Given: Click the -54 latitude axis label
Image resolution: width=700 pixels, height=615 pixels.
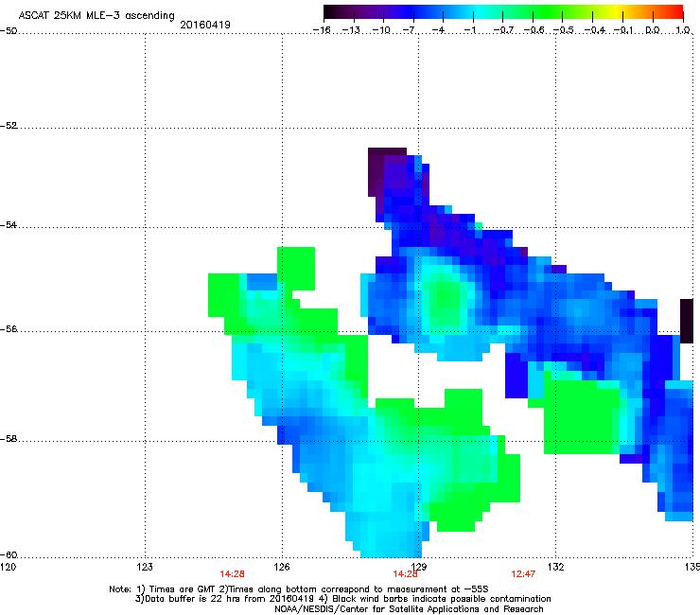Looking at the screenshot, I should coord(9,224).
